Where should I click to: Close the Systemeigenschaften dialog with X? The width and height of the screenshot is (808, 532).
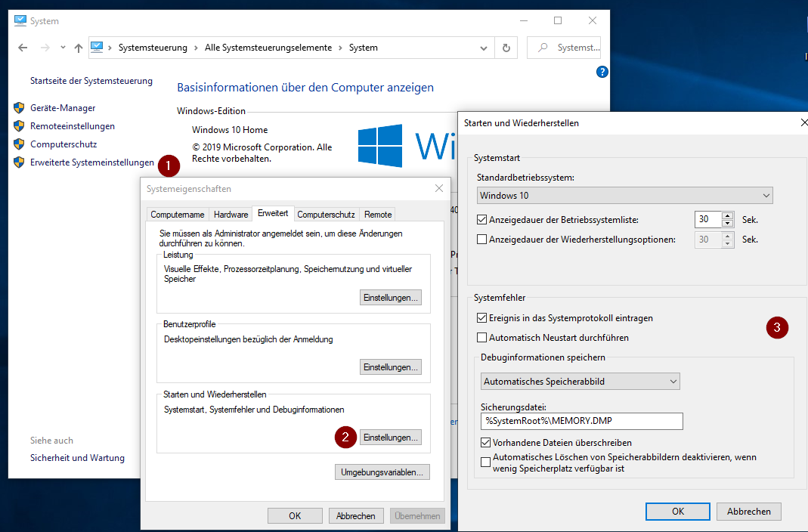click(x=439, y=188)
